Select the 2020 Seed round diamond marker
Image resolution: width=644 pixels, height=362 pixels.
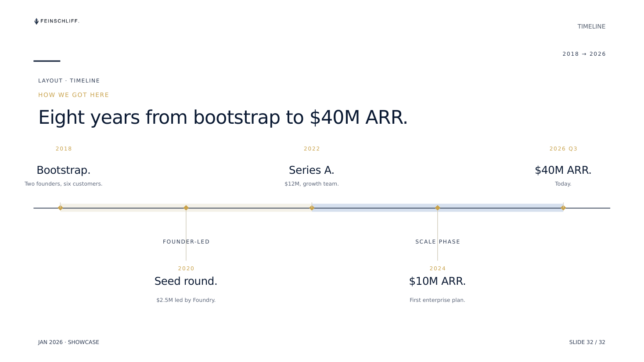tap(186, 208)
